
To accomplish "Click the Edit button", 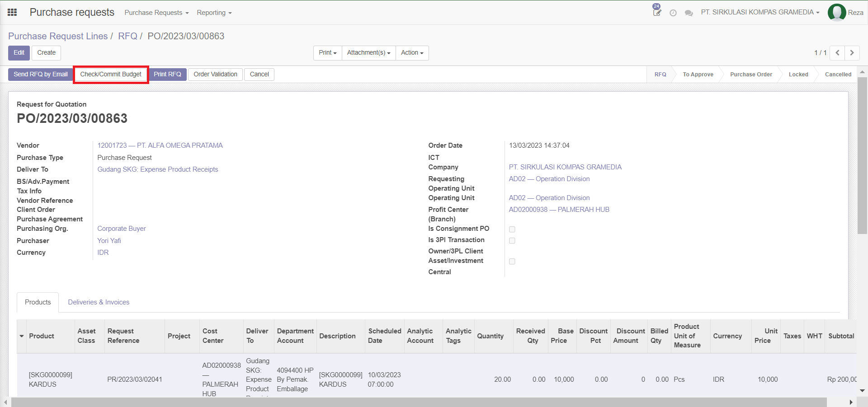I will 19,53.
